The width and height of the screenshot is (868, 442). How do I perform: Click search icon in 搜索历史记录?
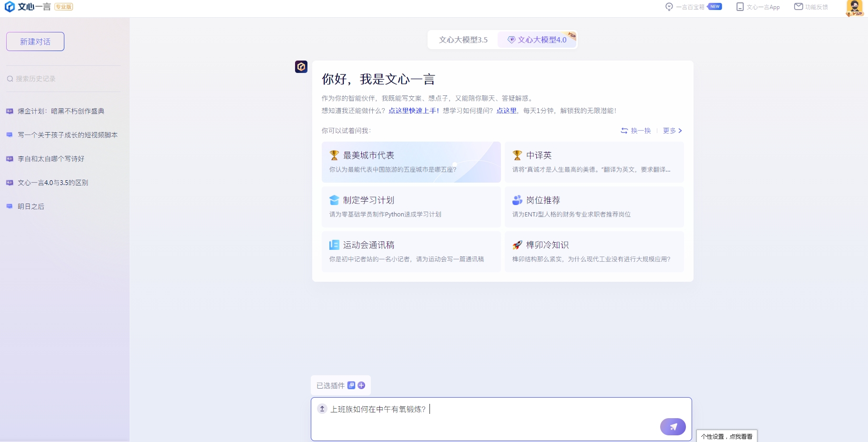point(10,79)
